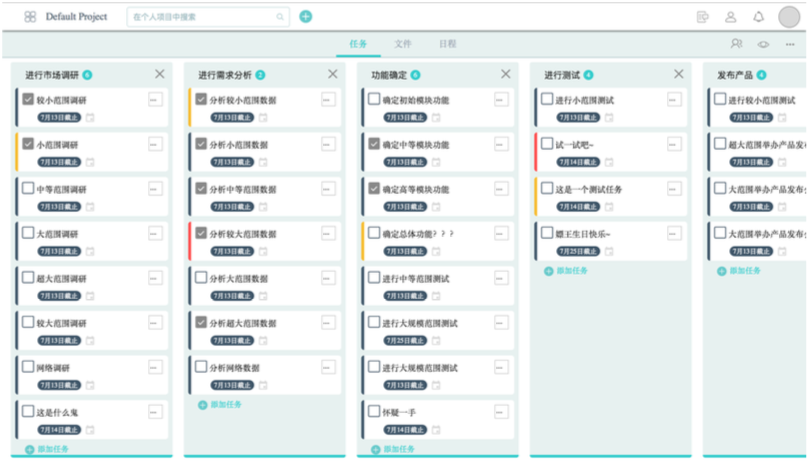
Task: Close the 进行市场调研 column
Action: [160, 74]
